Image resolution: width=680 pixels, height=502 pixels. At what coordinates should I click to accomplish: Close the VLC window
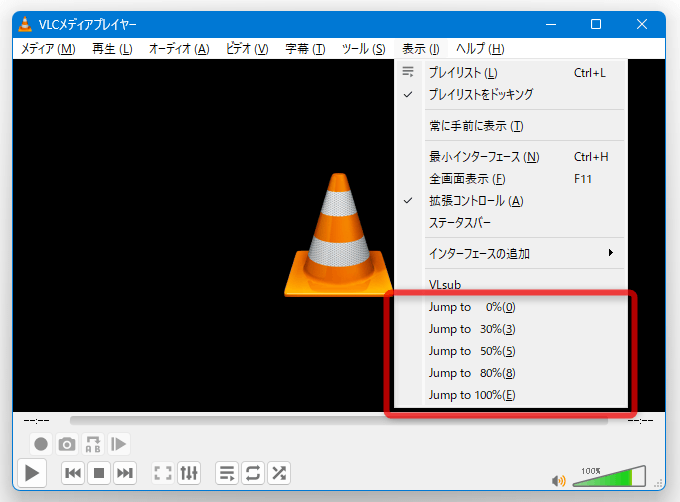(x=642, y=24)
